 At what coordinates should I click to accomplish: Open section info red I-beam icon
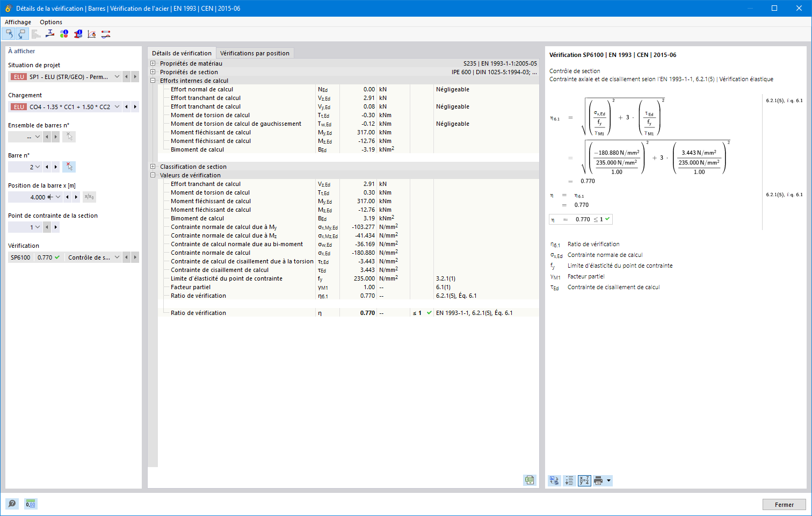78,34
